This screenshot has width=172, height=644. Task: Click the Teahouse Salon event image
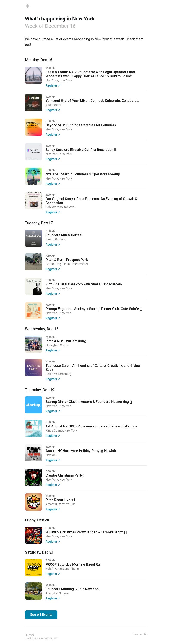tap(34, 367)
